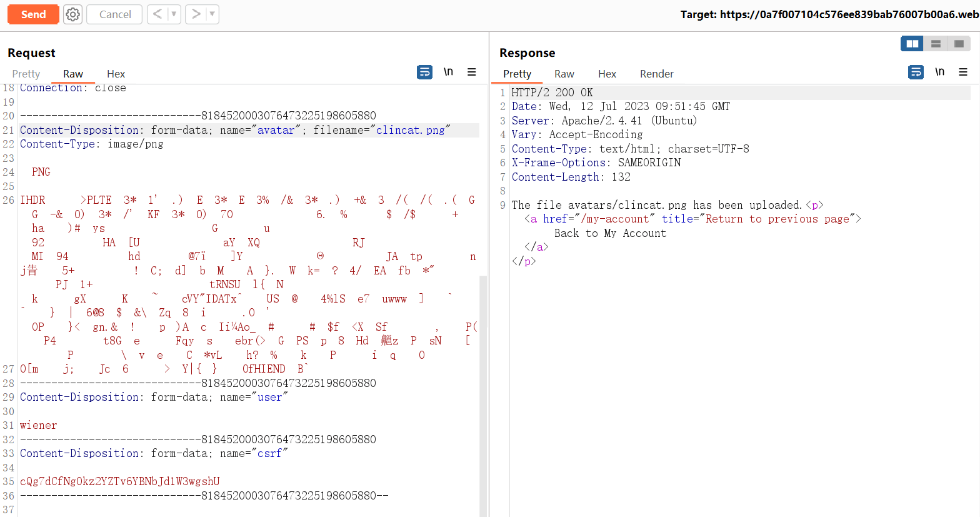Open the send options gear icon

[73, 14]
